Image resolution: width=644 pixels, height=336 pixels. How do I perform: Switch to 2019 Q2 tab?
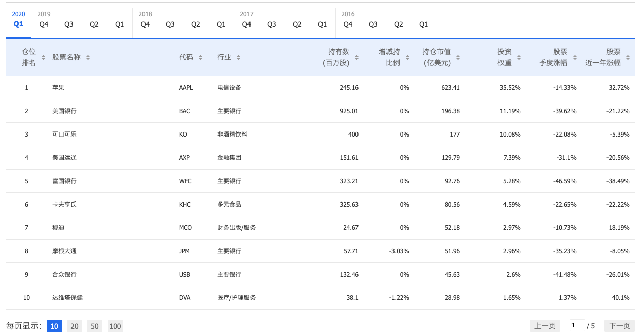[x=94, y=24]
